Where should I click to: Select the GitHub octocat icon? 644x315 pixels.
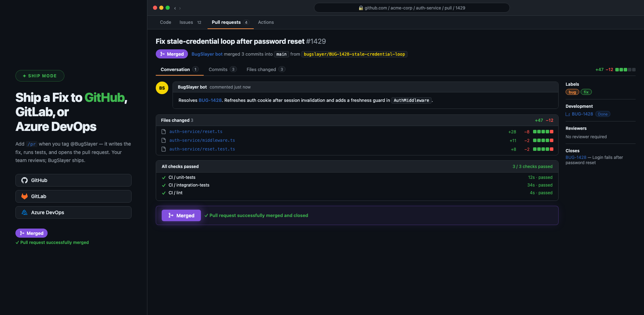(x=24, y=180)
